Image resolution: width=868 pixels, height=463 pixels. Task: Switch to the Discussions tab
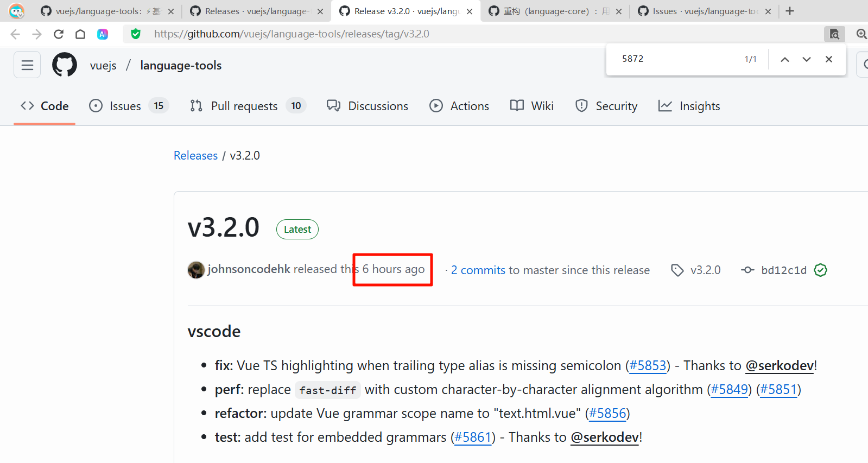point(368,106)
